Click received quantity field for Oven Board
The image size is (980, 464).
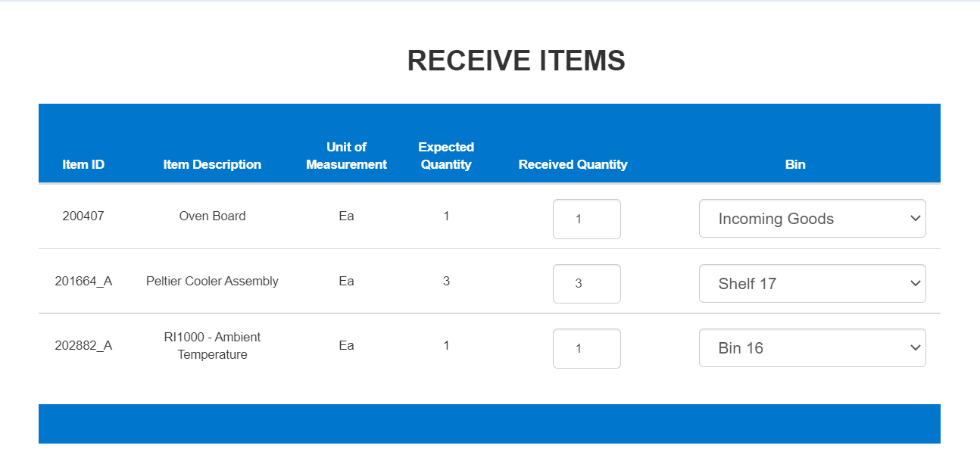tap(587, 220)
